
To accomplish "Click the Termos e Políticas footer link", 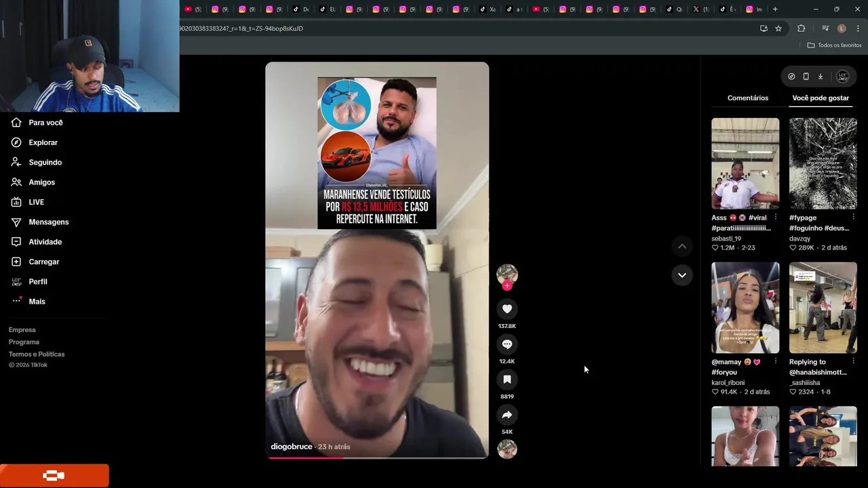I will [x=37, y=354].
